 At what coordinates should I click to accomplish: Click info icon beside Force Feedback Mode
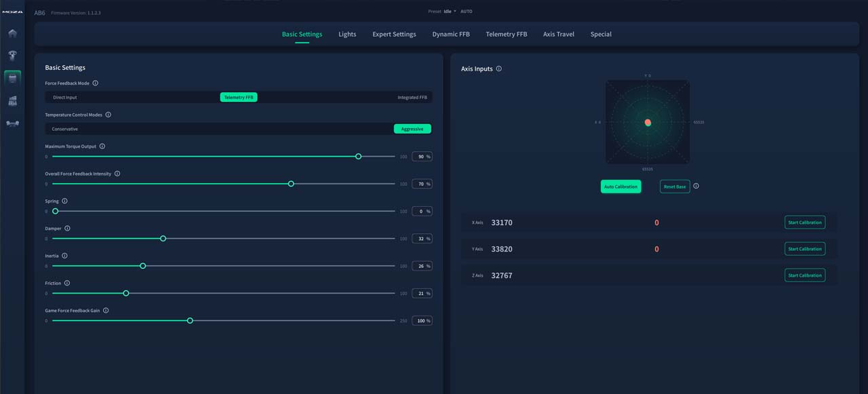[x=95, y=83]
